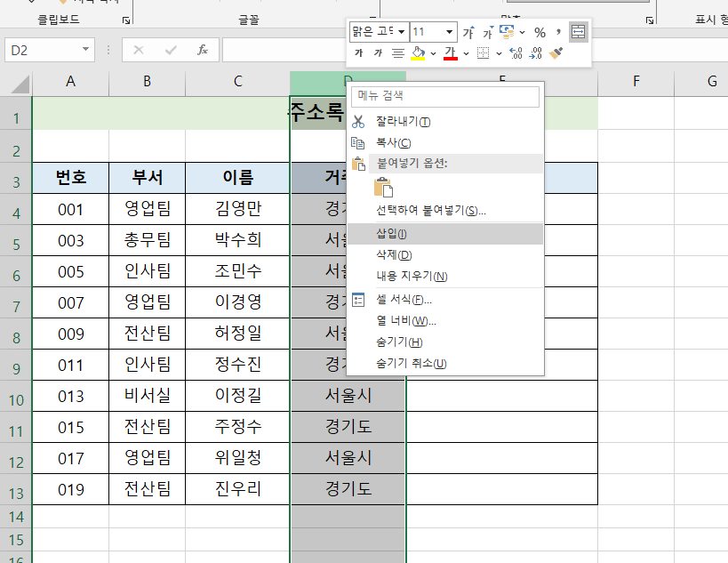Open accounting format dropdown arrow
The image size is (728, 563).
point(523,33)
